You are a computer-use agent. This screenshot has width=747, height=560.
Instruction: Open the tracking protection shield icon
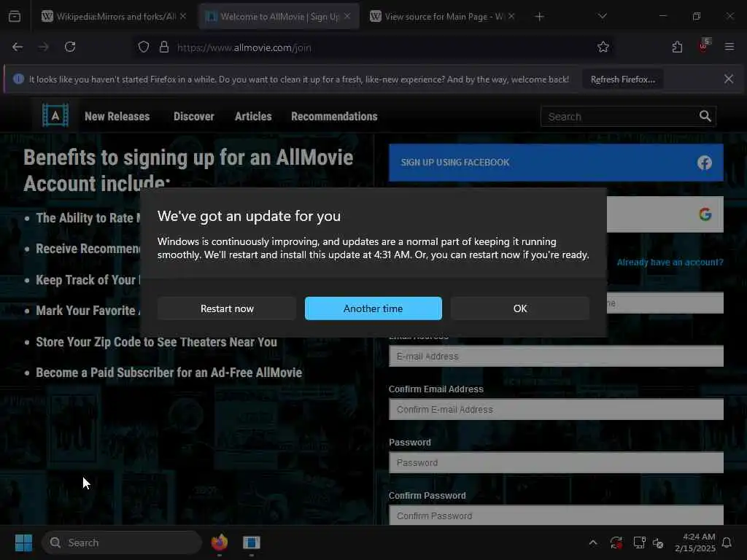point(144,47)
